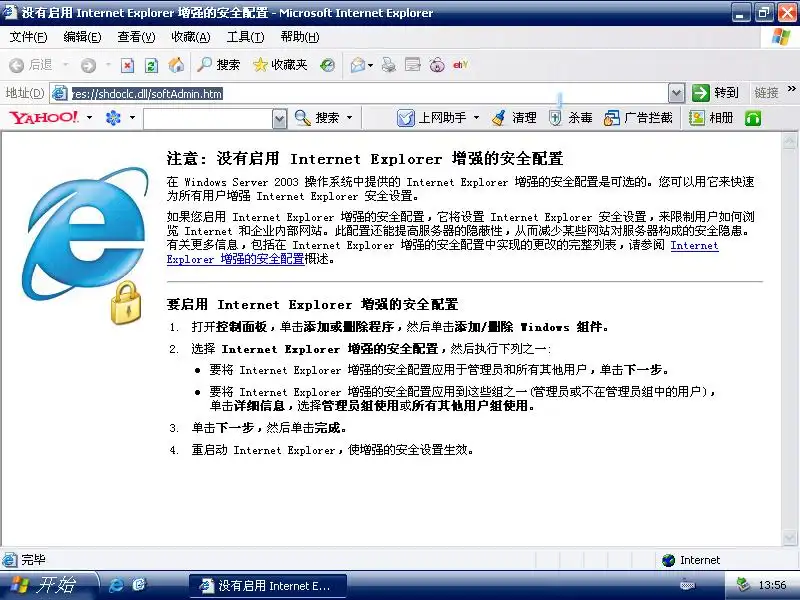The image size is (800, 600).
Task: Open Favorites (收藏夹) star button
Action: pos(280,65)
